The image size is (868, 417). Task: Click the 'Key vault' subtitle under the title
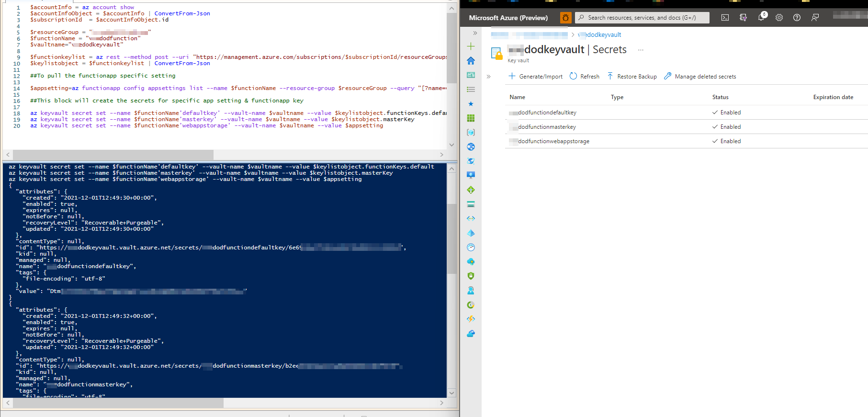[x=519, y=60]
